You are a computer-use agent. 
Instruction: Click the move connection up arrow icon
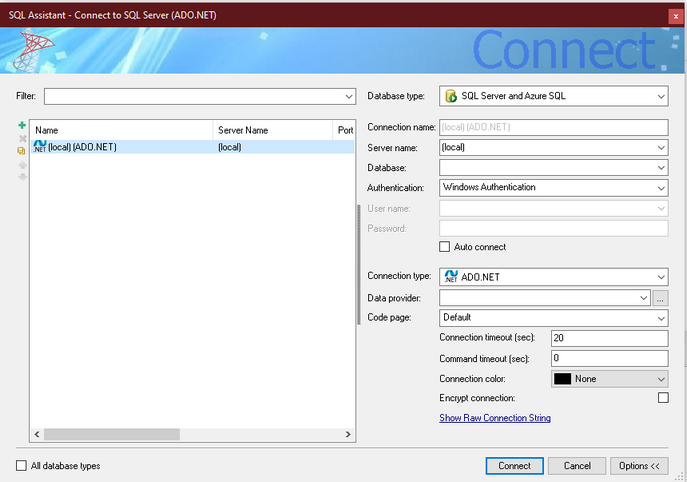[22, 165]
